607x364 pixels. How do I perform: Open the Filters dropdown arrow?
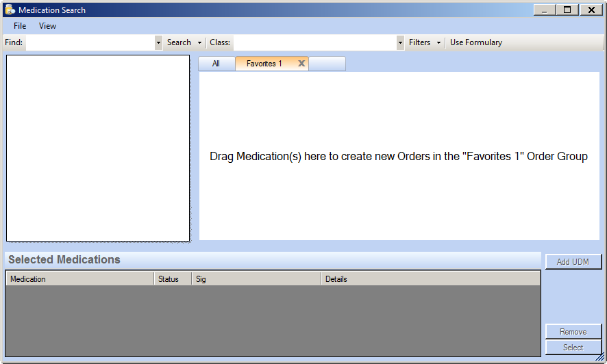coord(438,42)
